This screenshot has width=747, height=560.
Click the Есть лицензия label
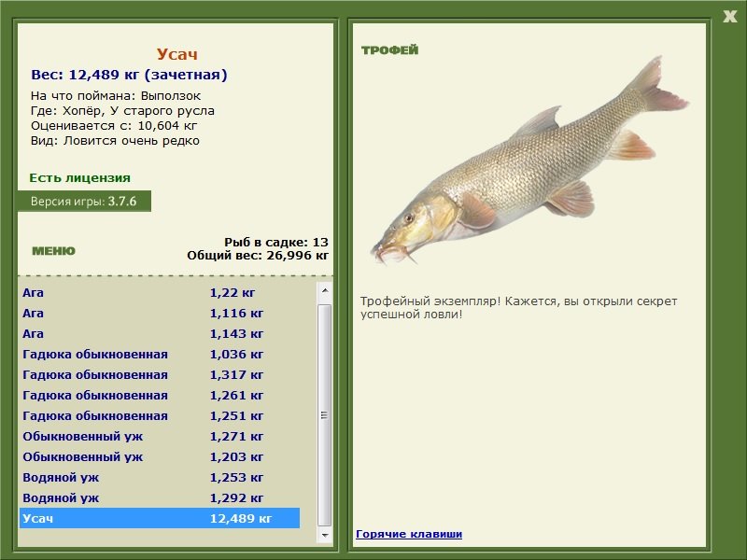(79, 177)
